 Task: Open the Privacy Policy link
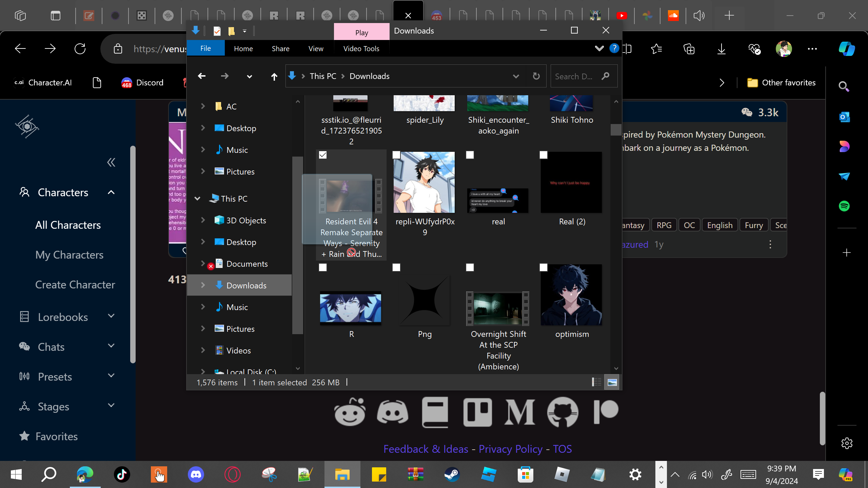(510, 449)
